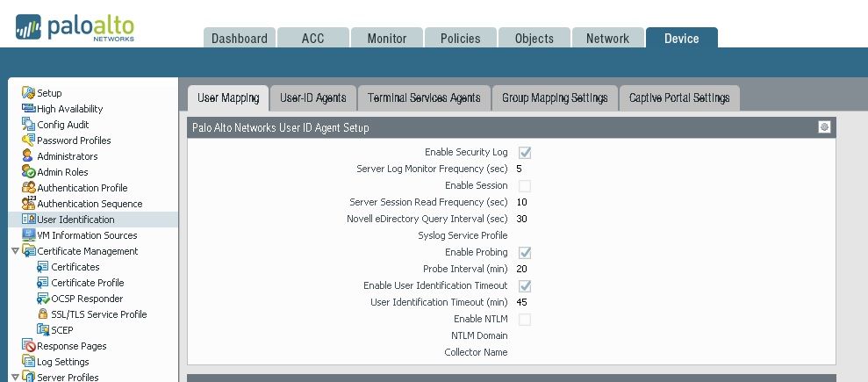Click the Administrators icon
Image resolution: width=868 pixels, height=382 pixels.
29,156
